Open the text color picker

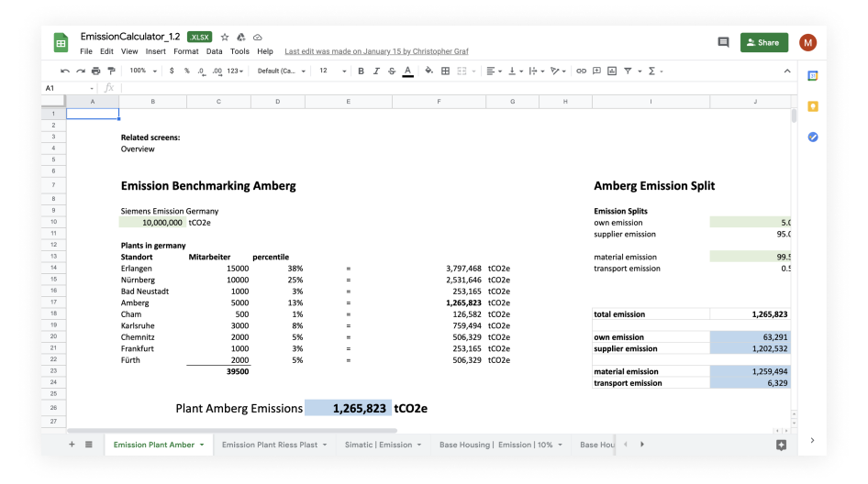[408, 71]
